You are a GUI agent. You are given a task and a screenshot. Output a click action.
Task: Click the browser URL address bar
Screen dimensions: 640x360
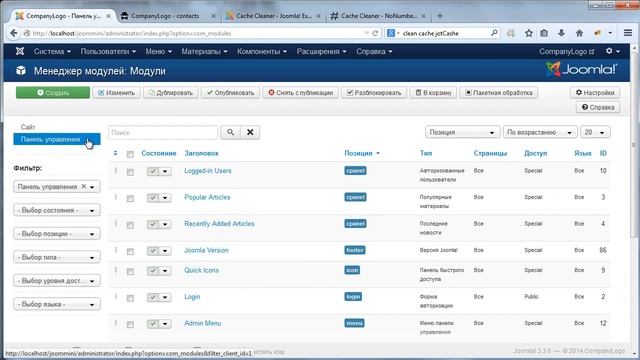pyautogui.click(x=196, y=33)
